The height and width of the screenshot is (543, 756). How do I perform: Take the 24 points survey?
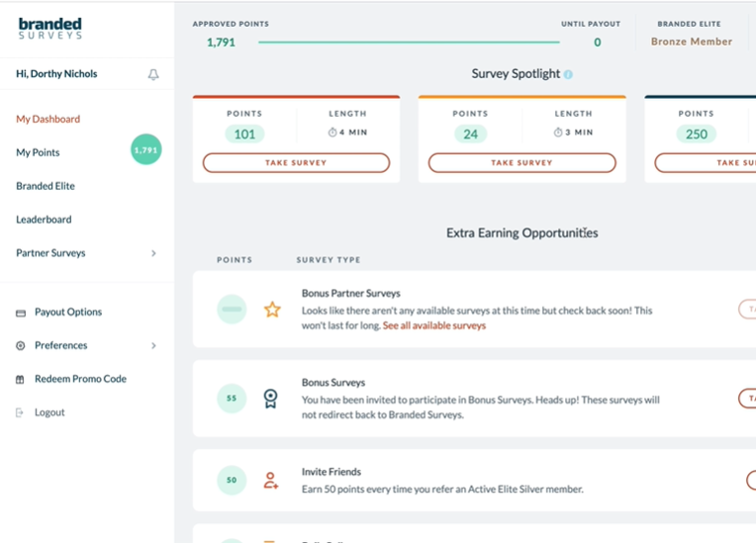(522, 163)
